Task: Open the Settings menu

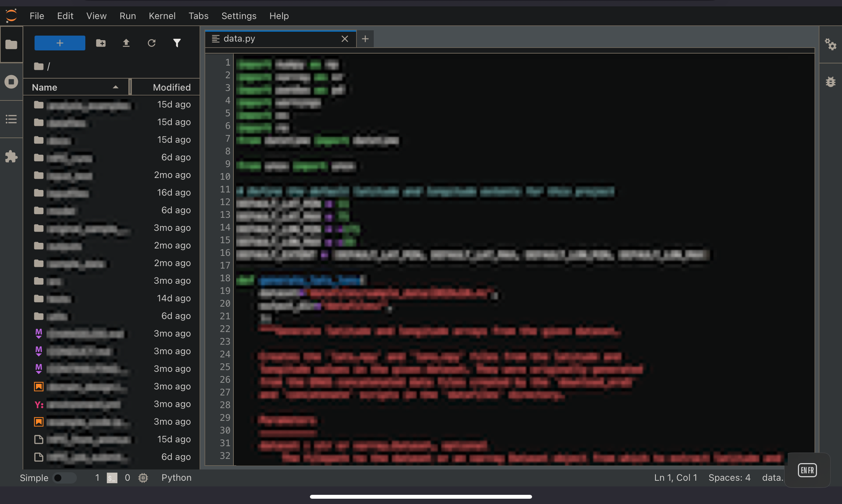Action: point(239,16)
